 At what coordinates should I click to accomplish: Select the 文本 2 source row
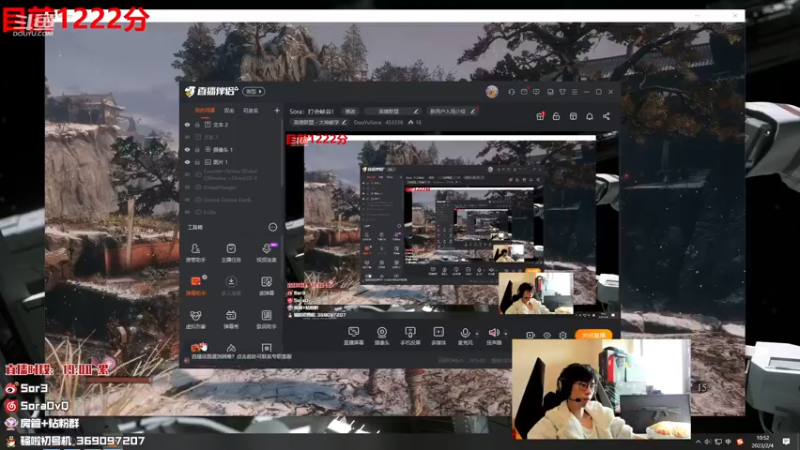(x=232, y=125)
